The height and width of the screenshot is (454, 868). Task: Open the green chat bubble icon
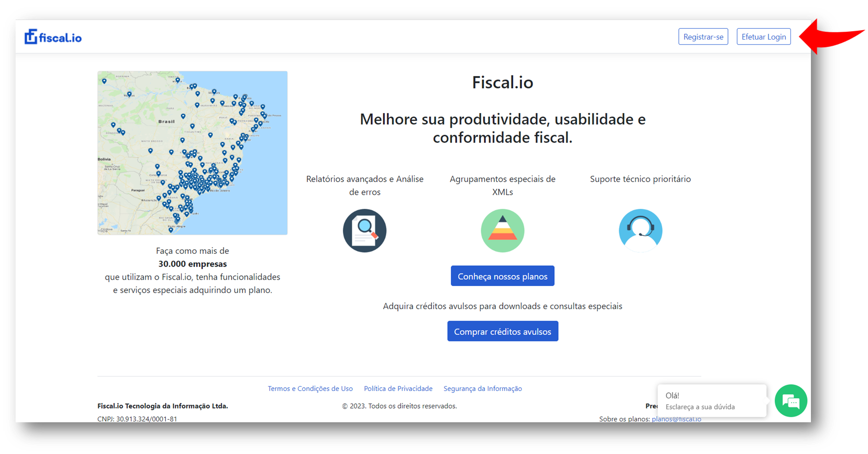coord(791,401)
